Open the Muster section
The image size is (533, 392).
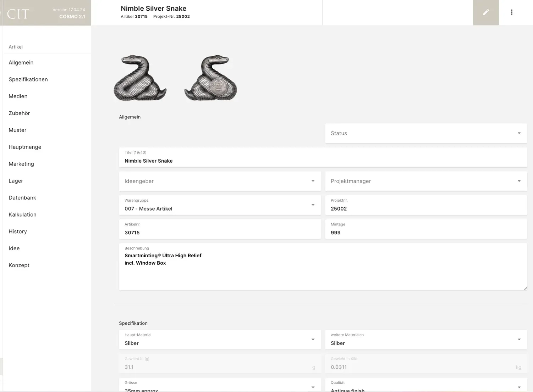point(17,130)
